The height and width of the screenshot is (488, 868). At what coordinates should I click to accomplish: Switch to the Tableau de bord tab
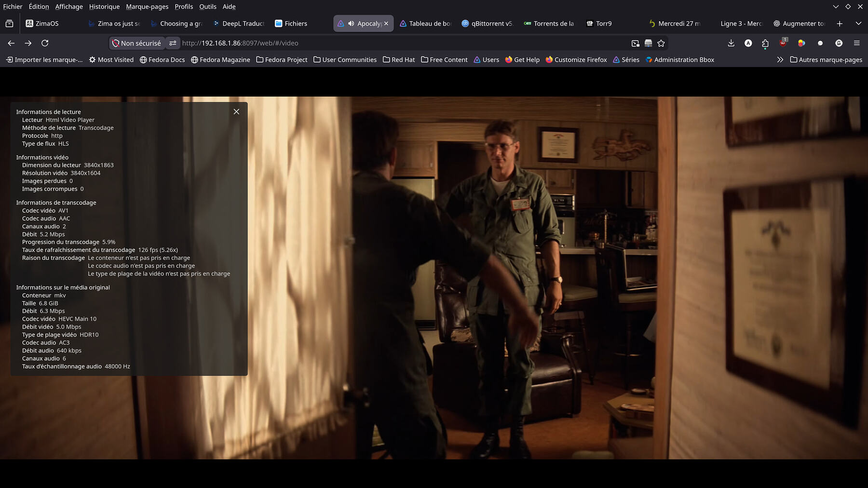click(425, 24)
